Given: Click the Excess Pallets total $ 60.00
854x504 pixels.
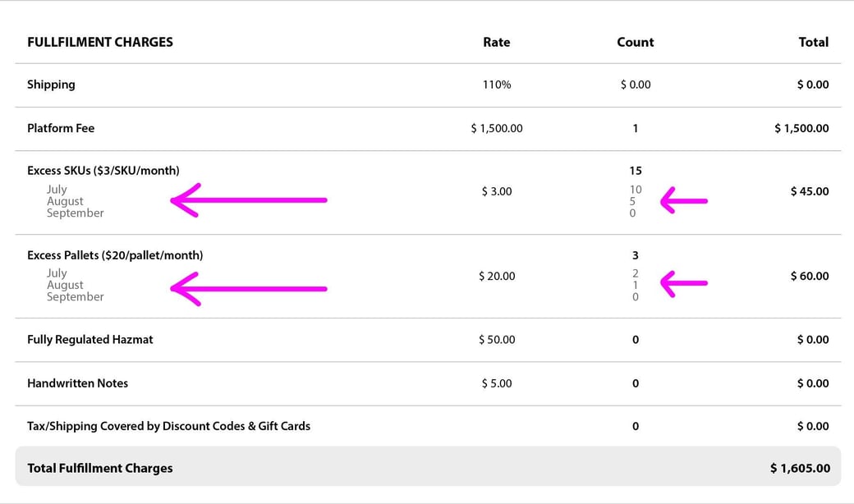Looking at the screenshot, I should pos(810,277).
